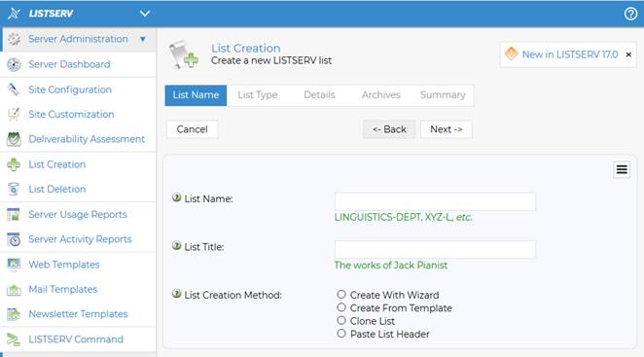The image size is (644, 357).
Task: Expand the LISTSERV top menu chevron
Action: point(145,14)
